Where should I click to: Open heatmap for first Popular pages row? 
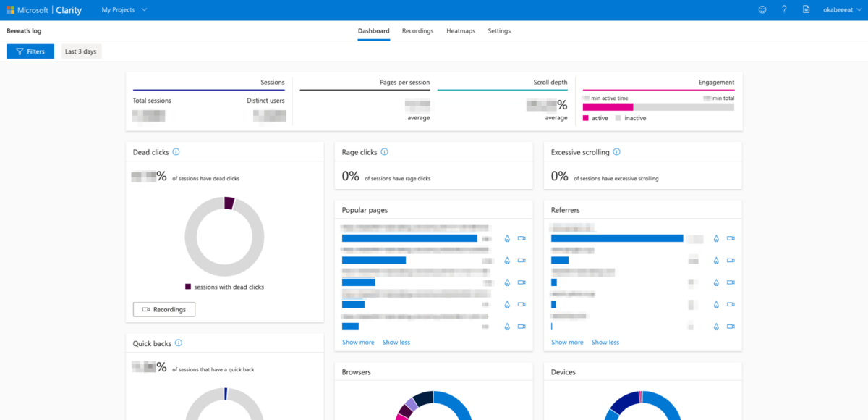pyautogui.click(x=507, y=238)
